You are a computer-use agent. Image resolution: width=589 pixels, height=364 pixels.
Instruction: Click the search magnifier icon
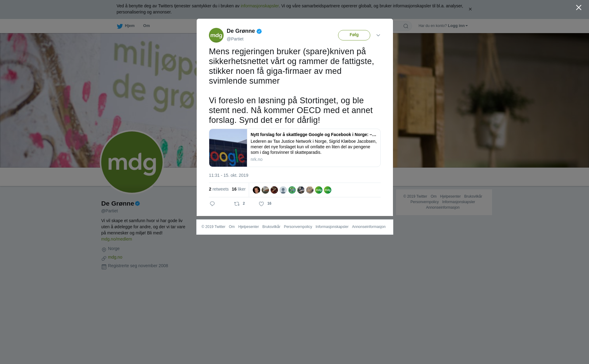coord(406,26)
